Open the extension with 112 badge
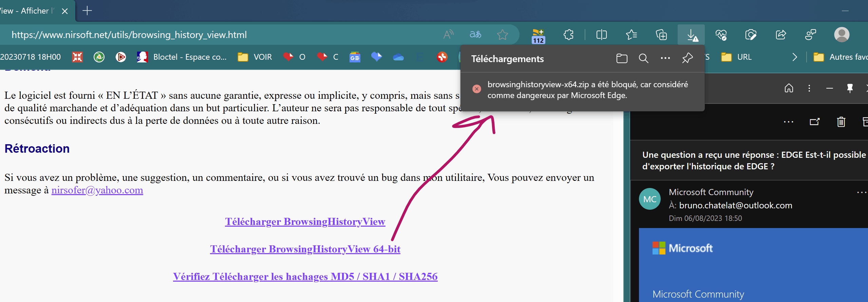The height and width of the screenshot is (302, 868). pos(538,35)
